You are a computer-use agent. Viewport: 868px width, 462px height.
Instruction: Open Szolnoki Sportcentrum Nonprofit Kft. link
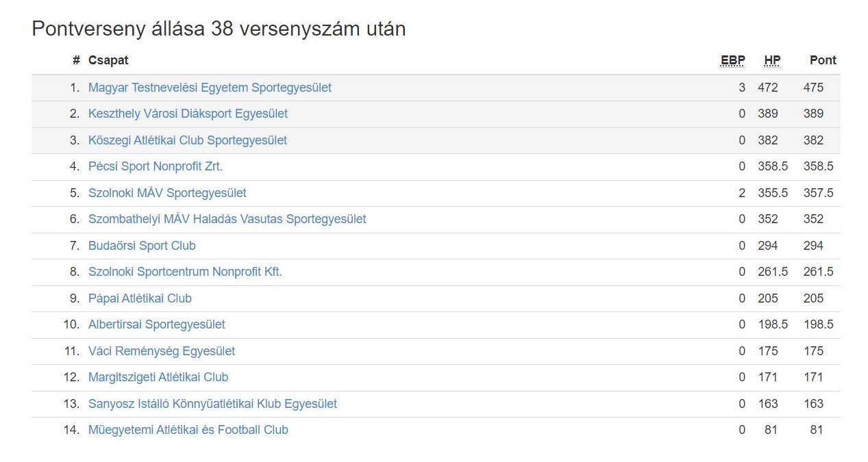[x=185, y=272]
